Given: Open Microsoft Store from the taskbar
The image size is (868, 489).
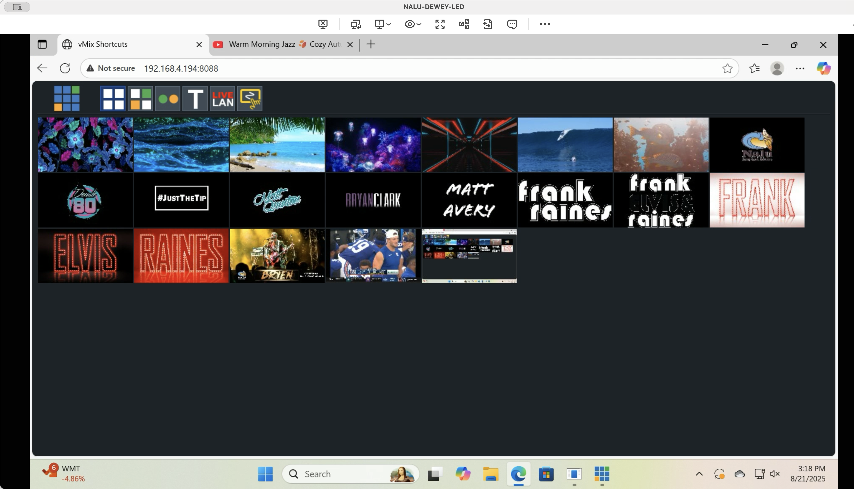Looking at the screenshot, I should pos(546,474).
